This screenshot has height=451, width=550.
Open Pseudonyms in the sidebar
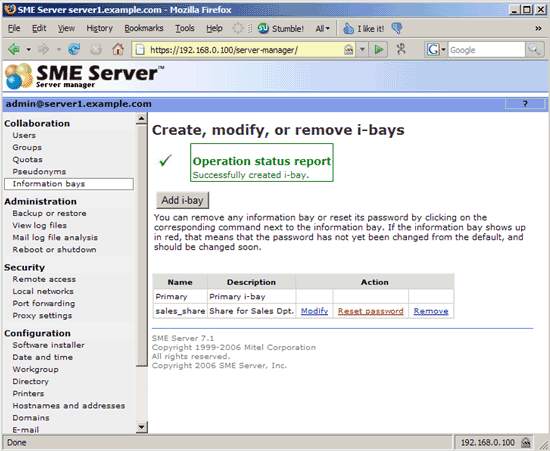(x=39, y=171)
